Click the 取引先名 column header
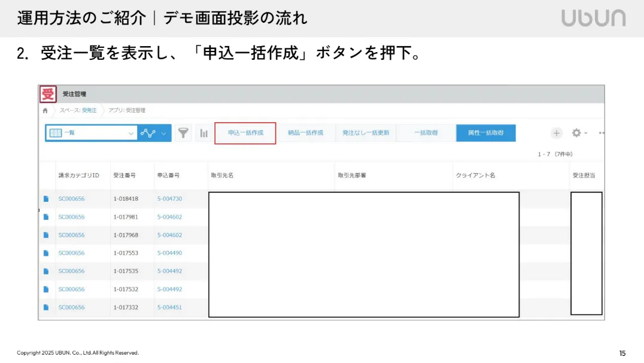The image size is (644, 363). pos(222,175)
